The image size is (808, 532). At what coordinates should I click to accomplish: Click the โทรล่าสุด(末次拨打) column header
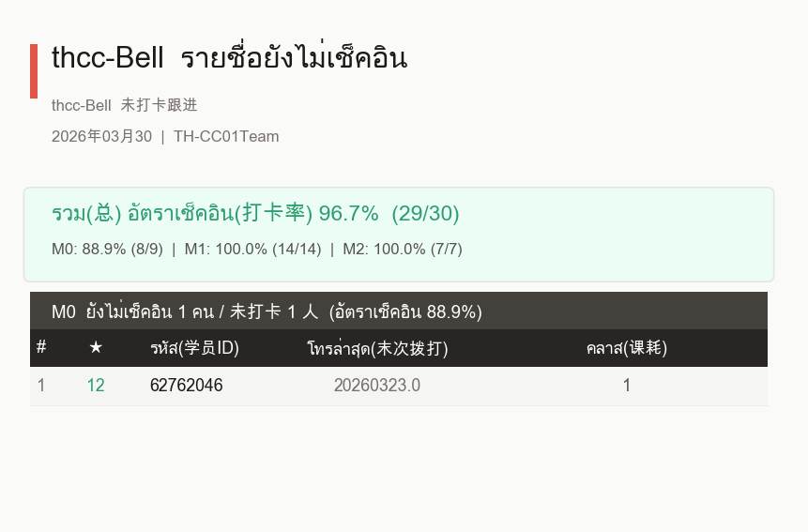[x=377, y=348]
